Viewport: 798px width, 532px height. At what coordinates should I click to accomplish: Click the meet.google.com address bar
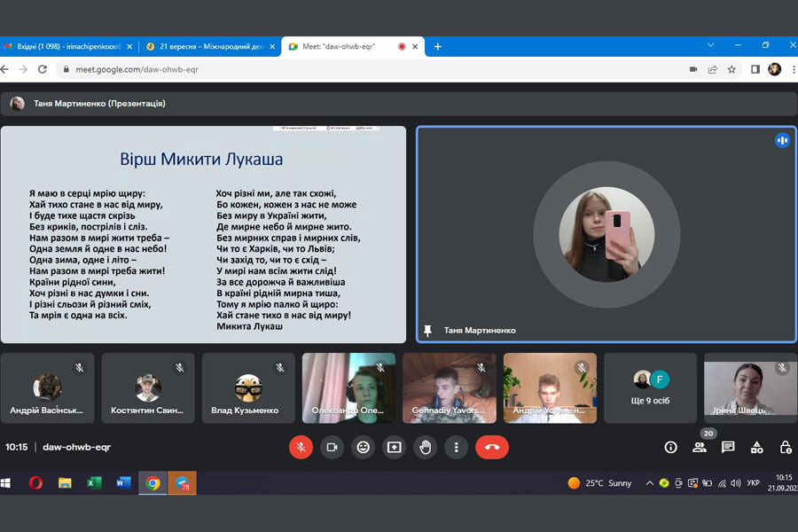(355, 69)
